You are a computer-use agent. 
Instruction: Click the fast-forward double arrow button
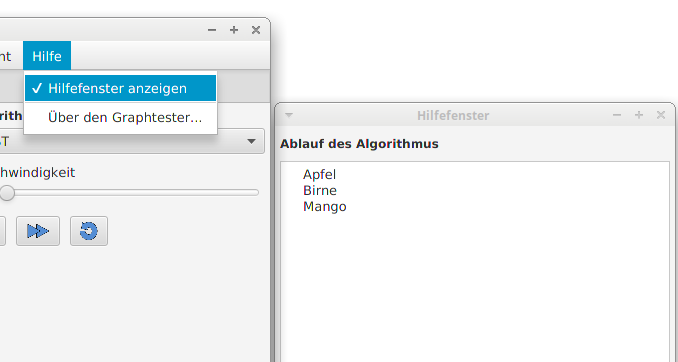(x=38, y=231)
